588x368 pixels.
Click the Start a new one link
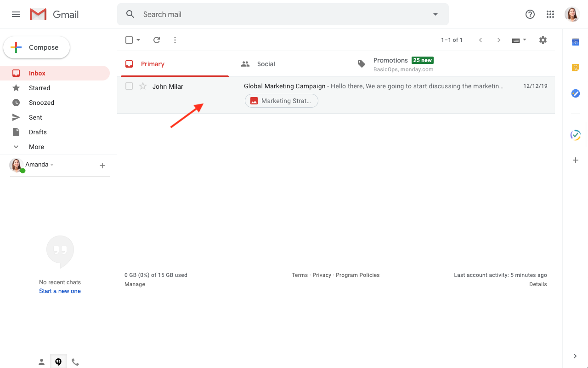coord(60,291)
